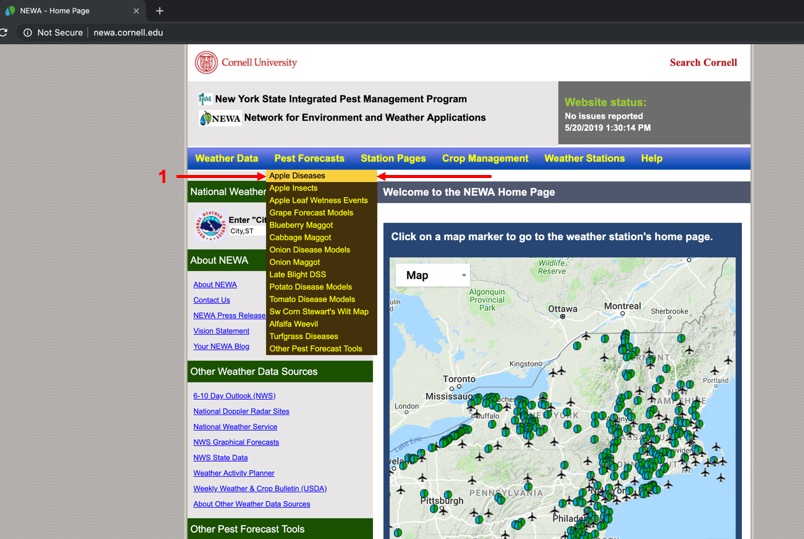Select Apple Diseases from the menu
This screenshot has width=804, height=539.
(x=297, y=176)
